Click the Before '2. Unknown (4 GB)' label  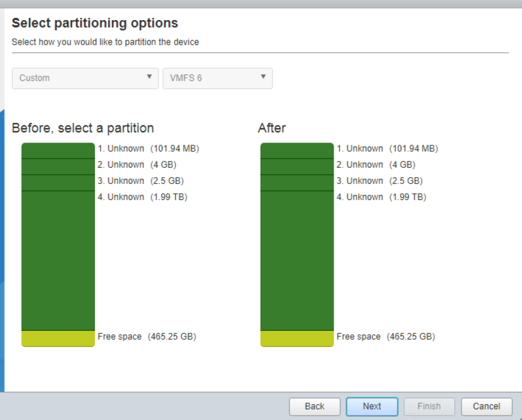137,165
